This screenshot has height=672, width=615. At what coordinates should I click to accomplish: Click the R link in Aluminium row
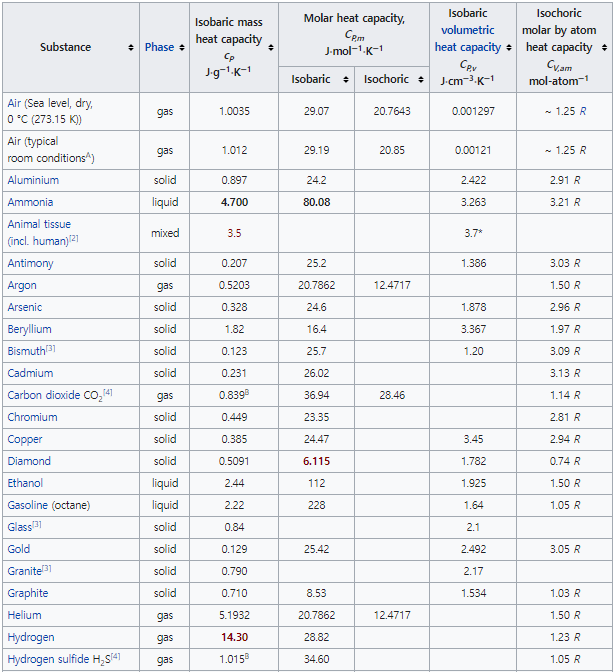pos(577,180)
